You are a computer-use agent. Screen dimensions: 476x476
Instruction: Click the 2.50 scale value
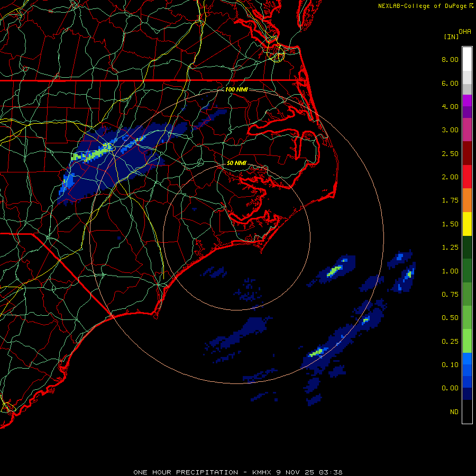pos(450,153)
